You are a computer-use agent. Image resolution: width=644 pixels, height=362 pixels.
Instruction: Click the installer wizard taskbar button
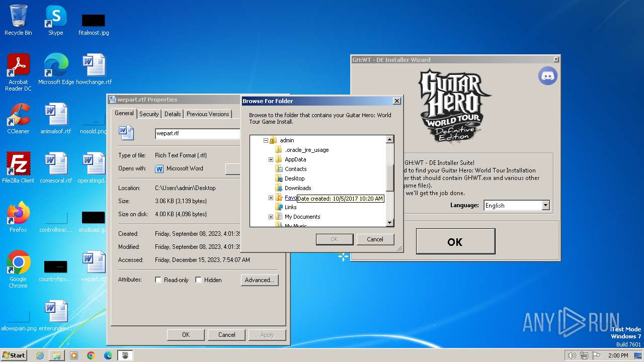[125, 355]
